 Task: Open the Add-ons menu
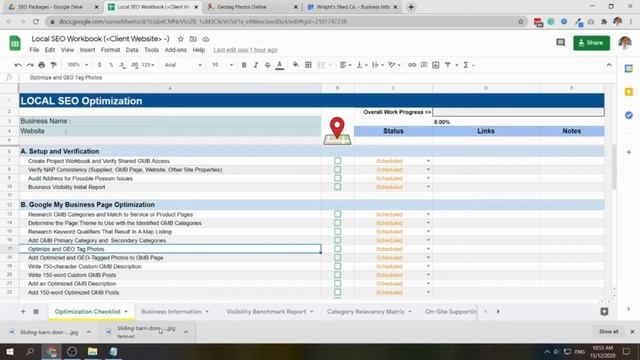click(x=176, y=50)
